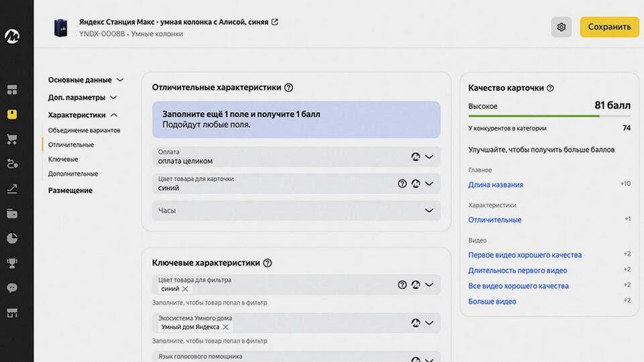Viewport: 644px width, 362px height.
Task: Open the chat bubble icon in sidebar
Action: click(x=12, y=288)
